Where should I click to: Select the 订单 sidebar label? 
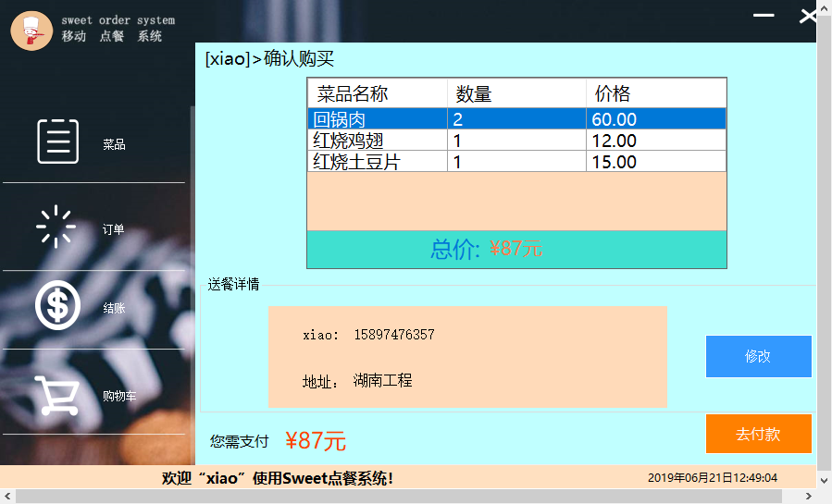[113, 229]
